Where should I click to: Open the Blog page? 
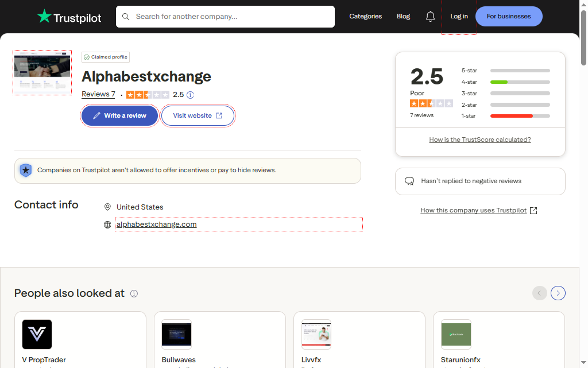click(403, 16)
